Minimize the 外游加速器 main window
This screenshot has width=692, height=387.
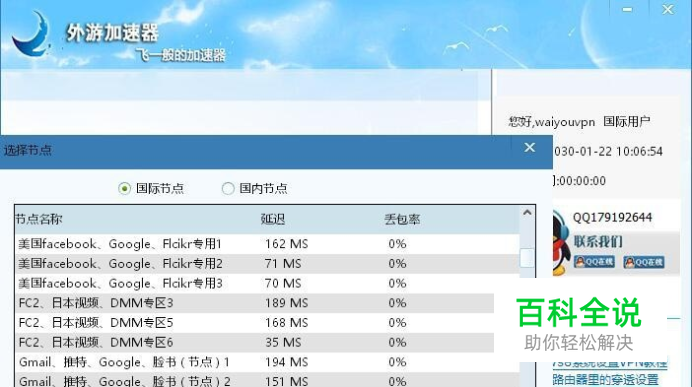(x=628, y=10)
